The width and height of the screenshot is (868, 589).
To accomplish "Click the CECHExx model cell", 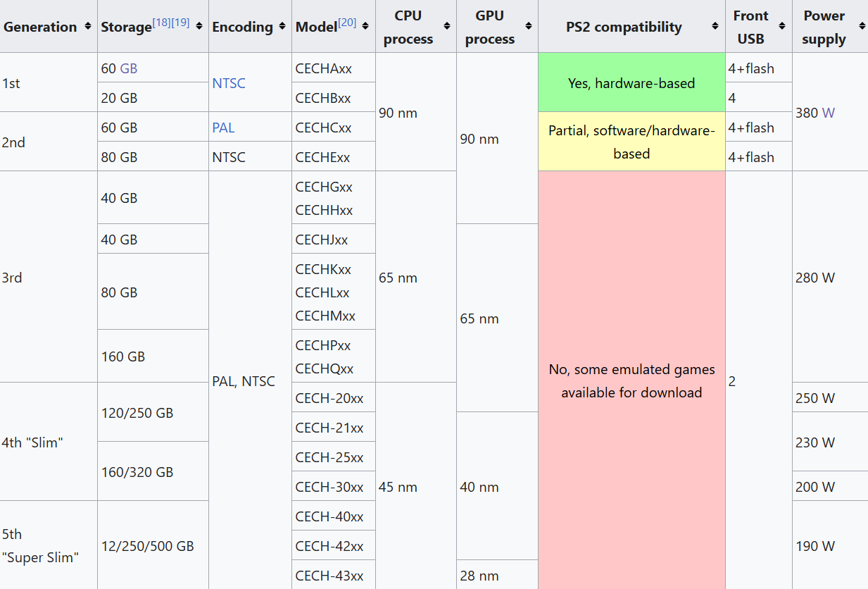I will coord(334,156).
